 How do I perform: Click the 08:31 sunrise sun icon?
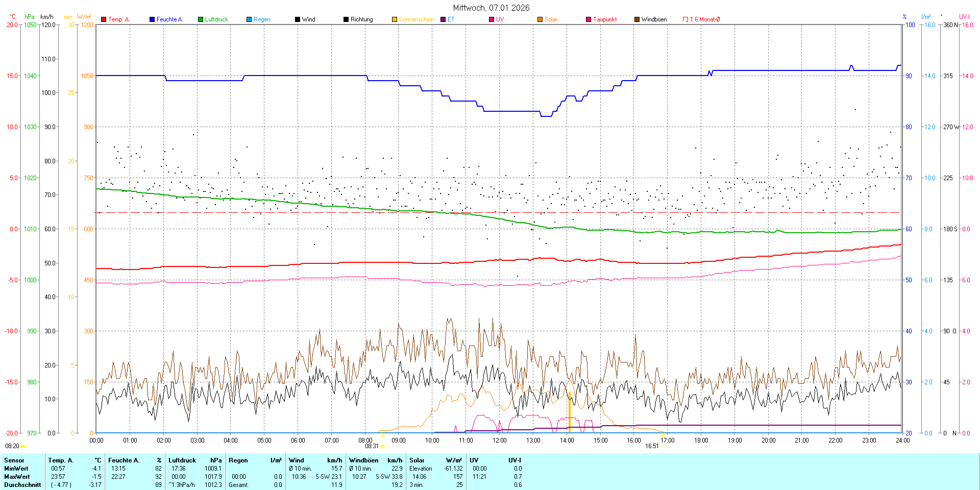[382, 446]
